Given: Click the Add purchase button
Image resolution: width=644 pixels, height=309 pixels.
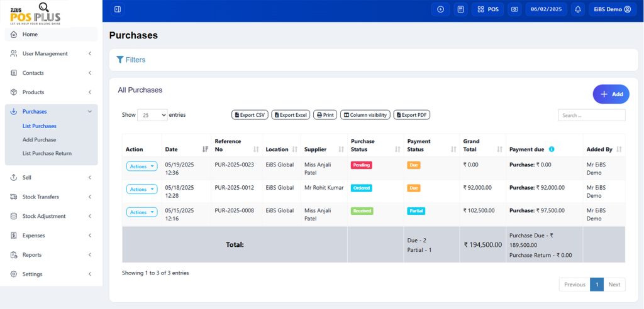Looking at the screenshot, I should point(611,94).
